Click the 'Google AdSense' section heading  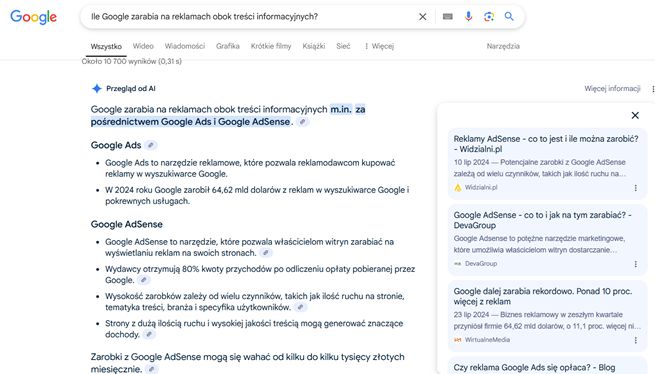tap(127, 224)
